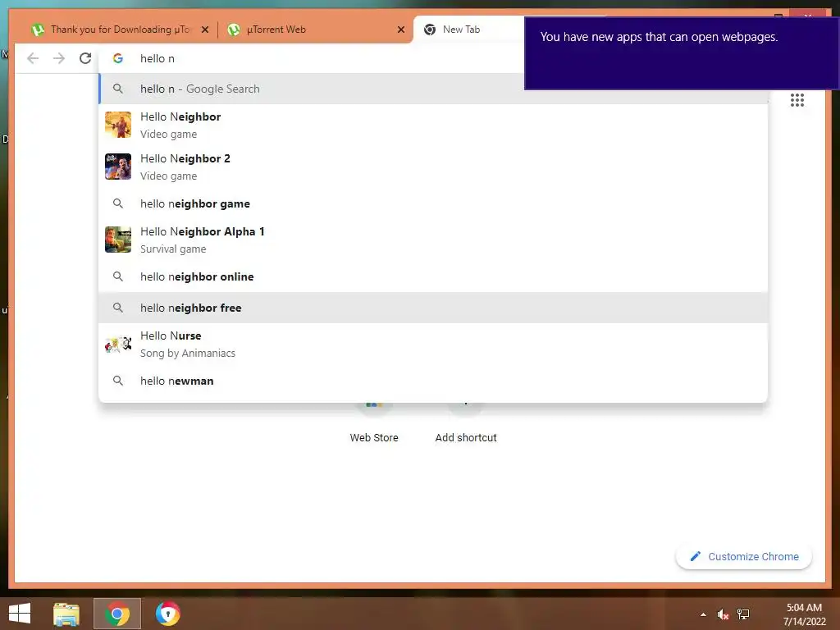Open the clock showing 5:04 AM
Viewport: 840px width, 630px height.
pos(804,614)
